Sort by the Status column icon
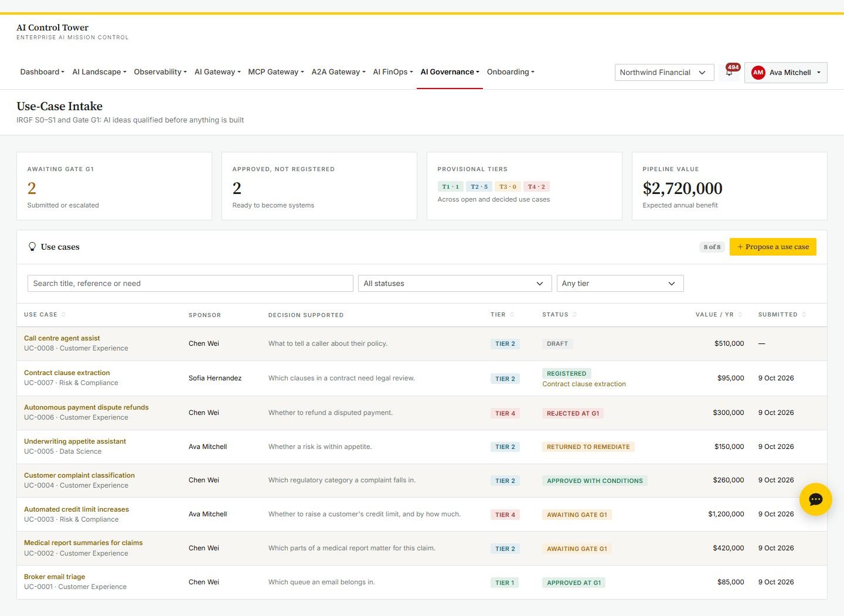The image size is (844, 616). click(x=574, y=315)
